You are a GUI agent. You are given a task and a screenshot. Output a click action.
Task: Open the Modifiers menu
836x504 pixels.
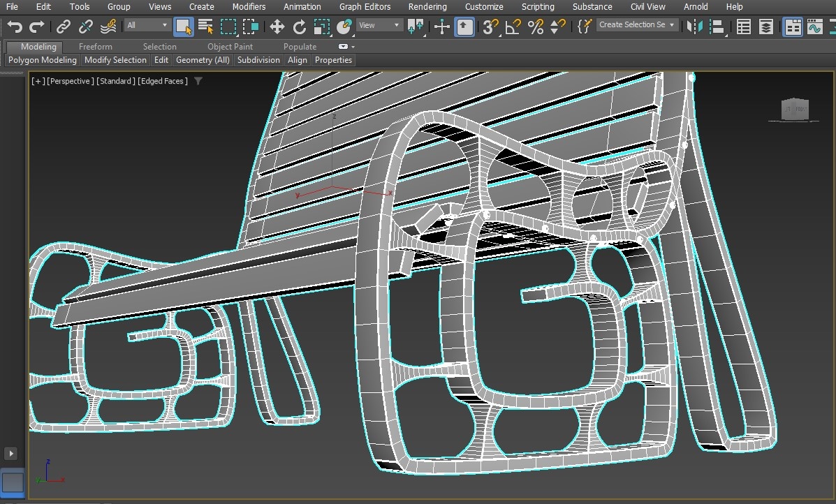click(x=249, y=7)
